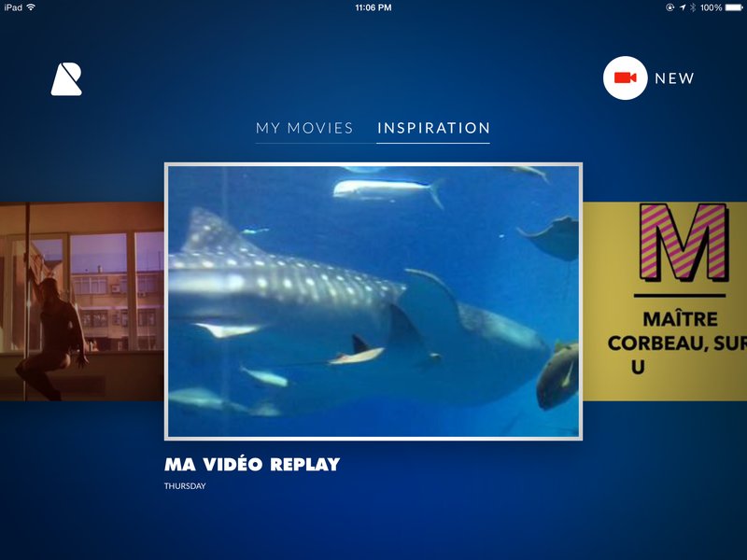Tap the NEW label beside camera
The image size is (747, 560).
(x=674, y=78)
